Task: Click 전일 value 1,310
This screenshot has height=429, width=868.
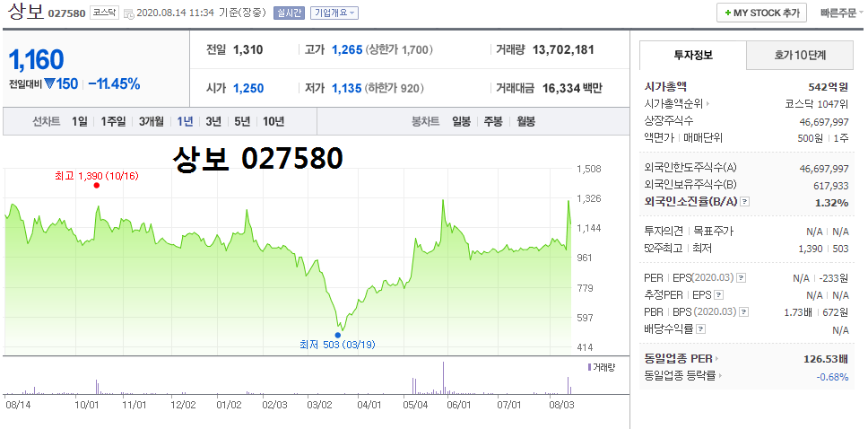Action: [x=248, y=50]
